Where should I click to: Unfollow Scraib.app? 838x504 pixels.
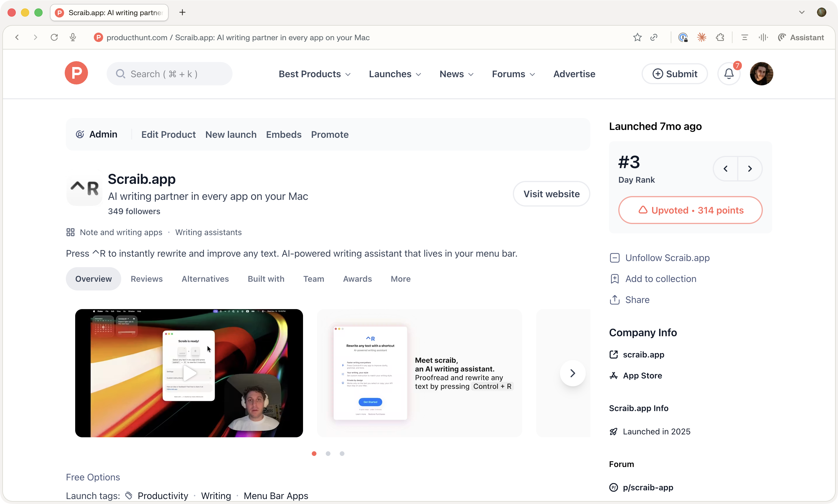[x=660, y=258]
